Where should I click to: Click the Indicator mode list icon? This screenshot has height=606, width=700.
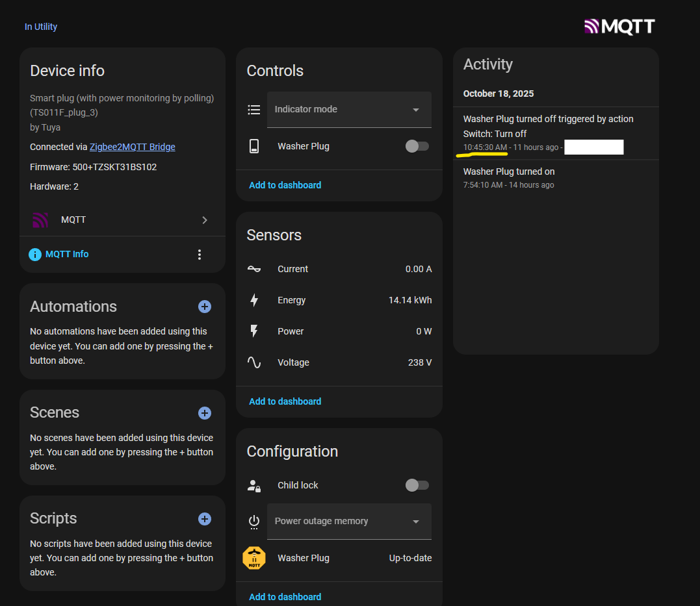(254, 110)
